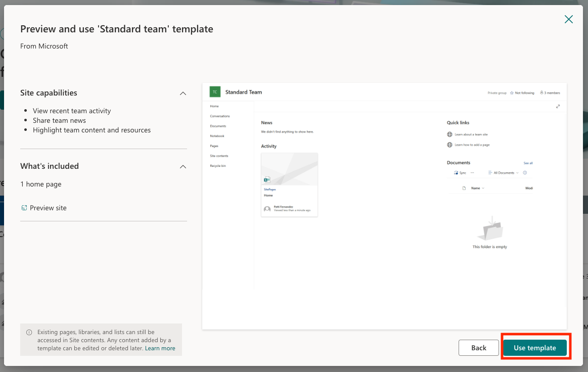Click the Use template button

[534, 348]
